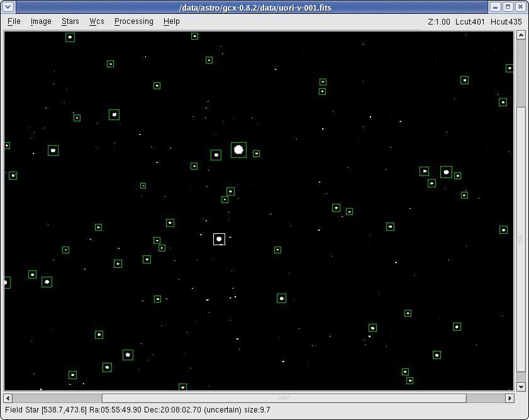This screenshot has height=420, width=529.
Task: Open the File menu
Action: pyautogui.click(x=14, y=21)
